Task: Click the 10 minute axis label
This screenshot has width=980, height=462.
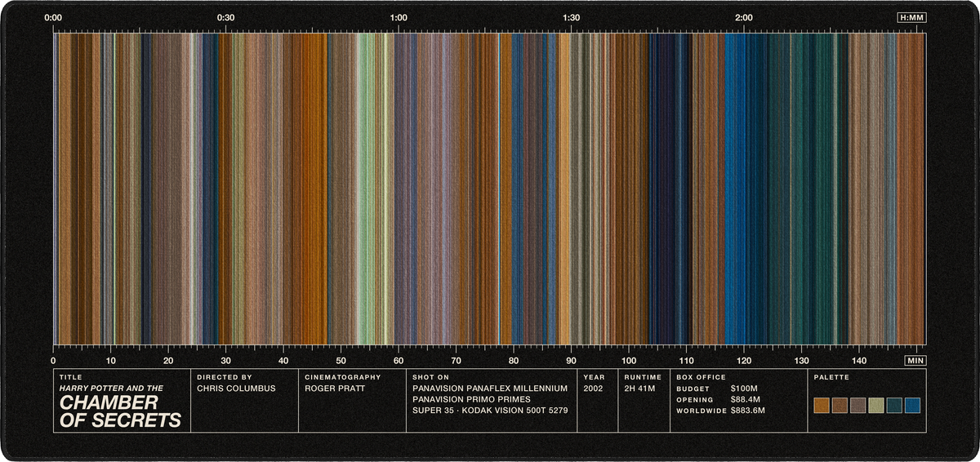Action: [x=111, y=360]
